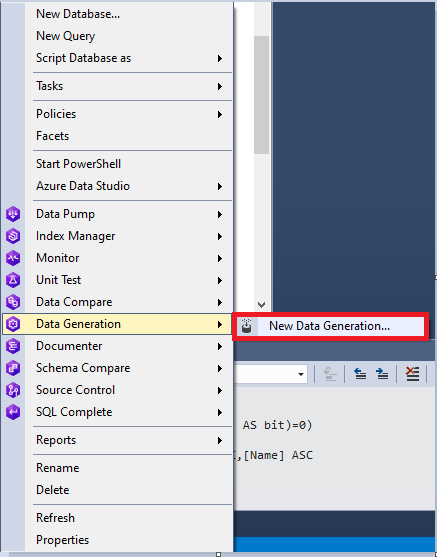Expand the Reports submenu arrow
Screen dimensions: 437x557
coord(220,441)
